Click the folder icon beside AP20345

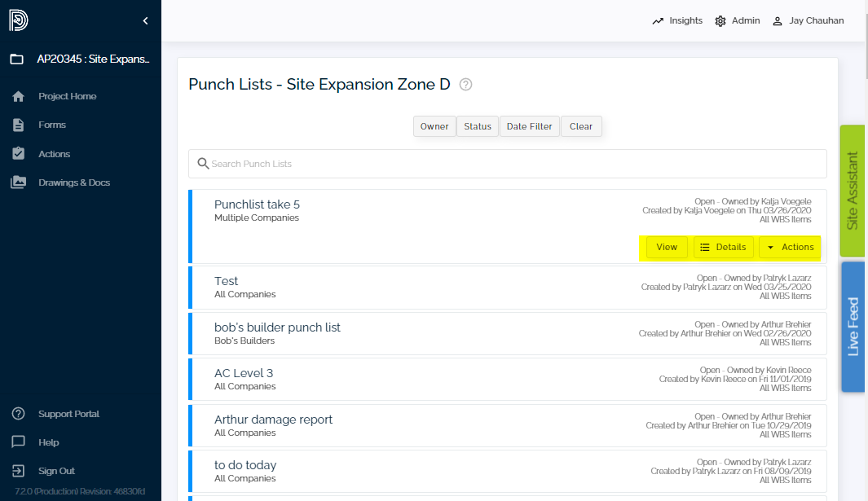click(x=18, y=58)
